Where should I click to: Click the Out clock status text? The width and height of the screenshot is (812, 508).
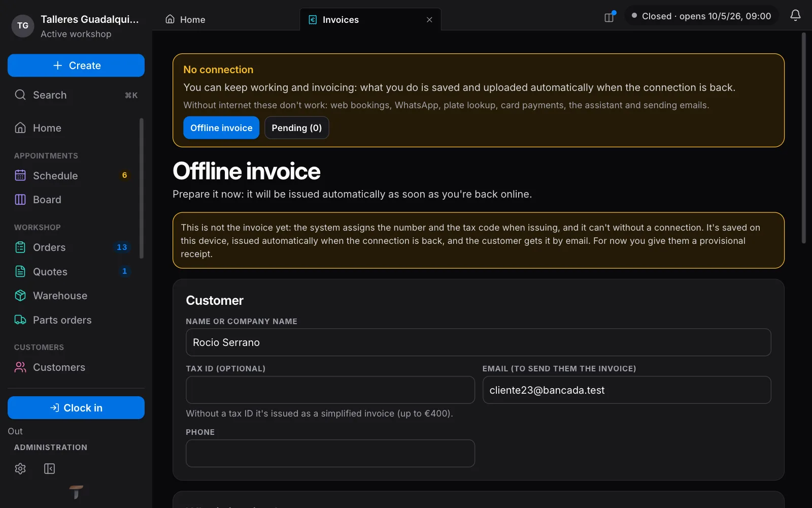15,431
